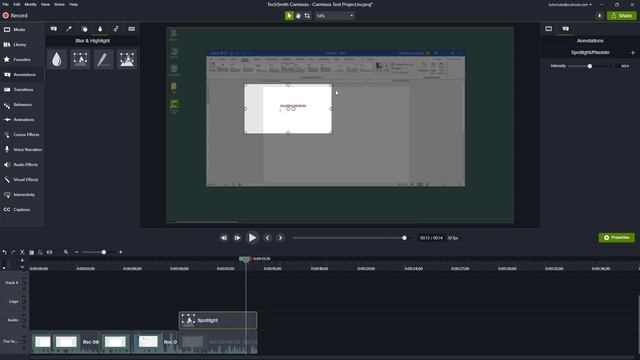Toggle the Properties panel button
This screenshot has width=640, height=360.
click(617, 238)
